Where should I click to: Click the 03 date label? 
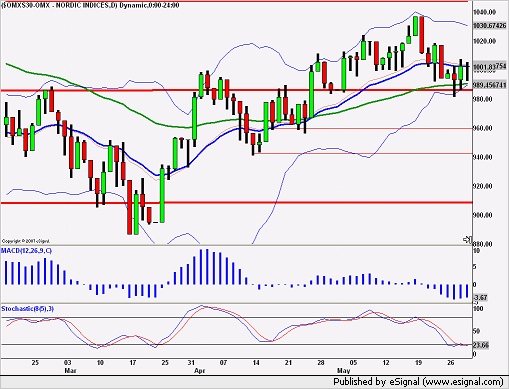tap(68, 363)
